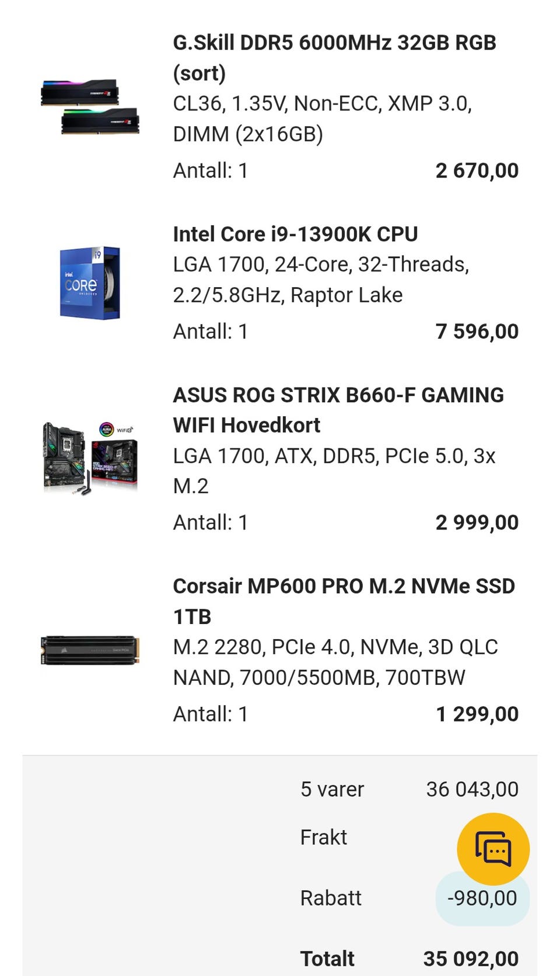560x976 pixels.
Task: Select the M.2 2280, PCIe 4.0 description
Action: [335, 662]
